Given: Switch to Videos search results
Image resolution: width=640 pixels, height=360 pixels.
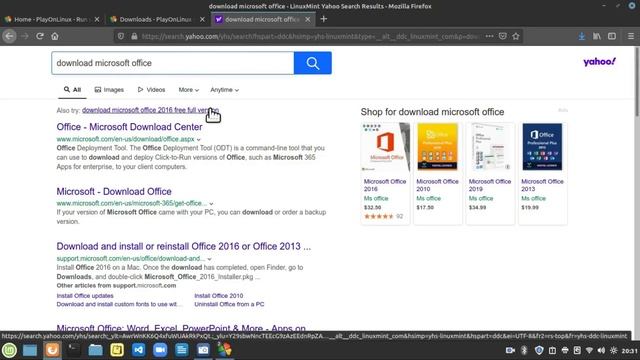Looking at the screenshot, I should (x=151, y=90).
